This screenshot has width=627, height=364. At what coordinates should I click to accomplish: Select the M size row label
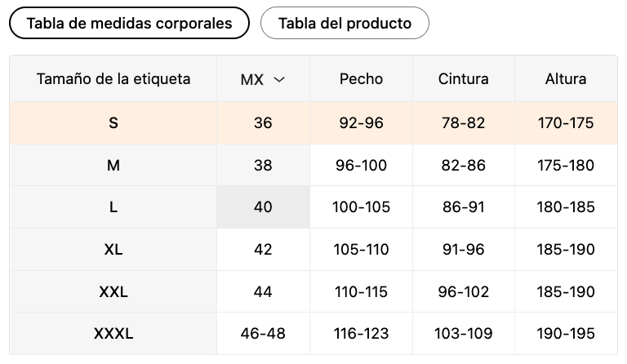(x=113, y=165)
